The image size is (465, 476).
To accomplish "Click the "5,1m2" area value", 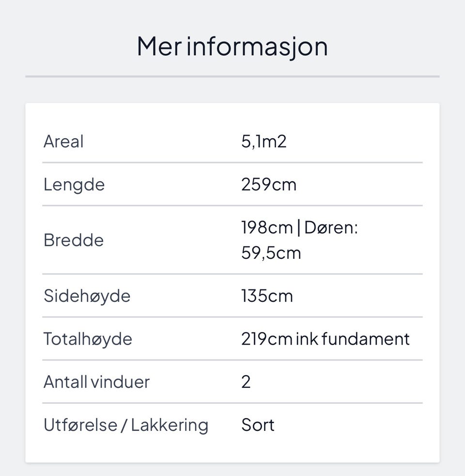I will click(x=264, y=142).
